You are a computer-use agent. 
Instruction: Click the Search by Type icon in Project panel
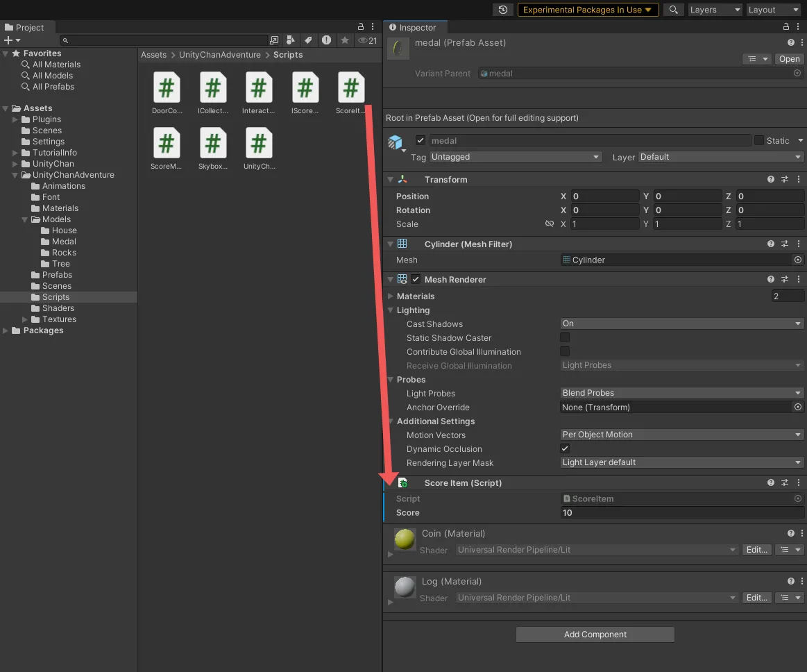(291, 40)
